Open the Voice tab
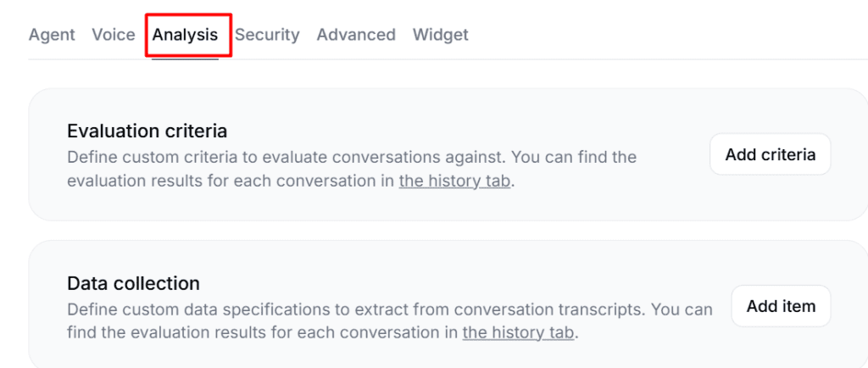The height and width of the screenshot is (368, 868). click(x=114, y=35)
